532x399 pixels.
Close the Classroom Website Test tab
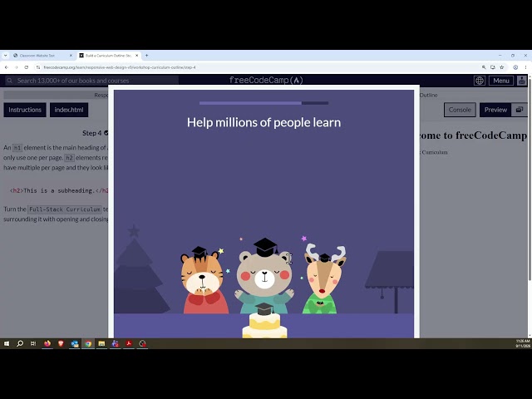click(x=71, y=56)
